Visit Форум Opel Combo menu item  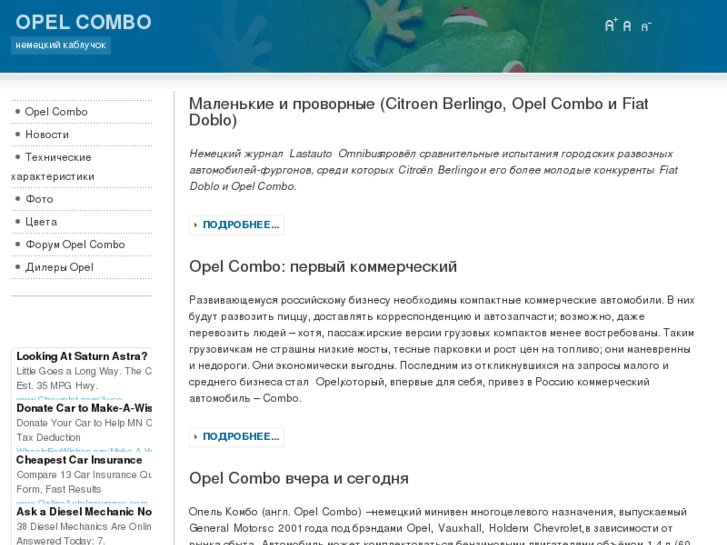click(75, 244)
